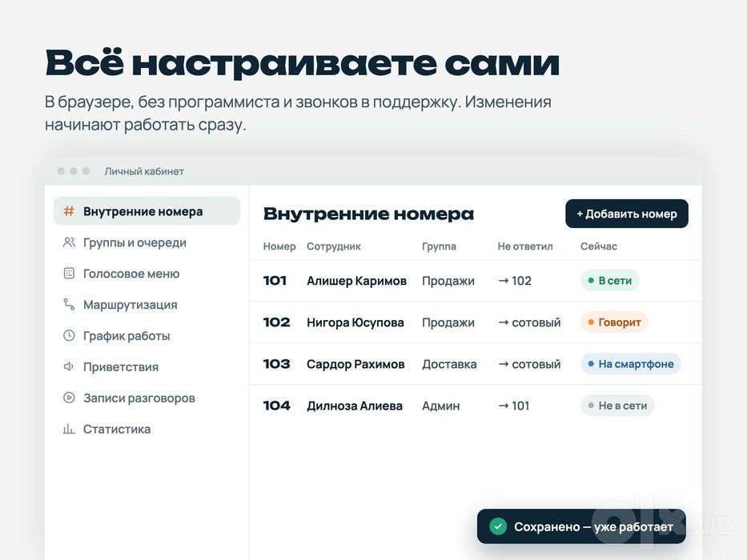Image resolution: width=747 pixels, height=560 pixels.
Task: Click the → 102 forwarding cell
Action: pos(515,281)
